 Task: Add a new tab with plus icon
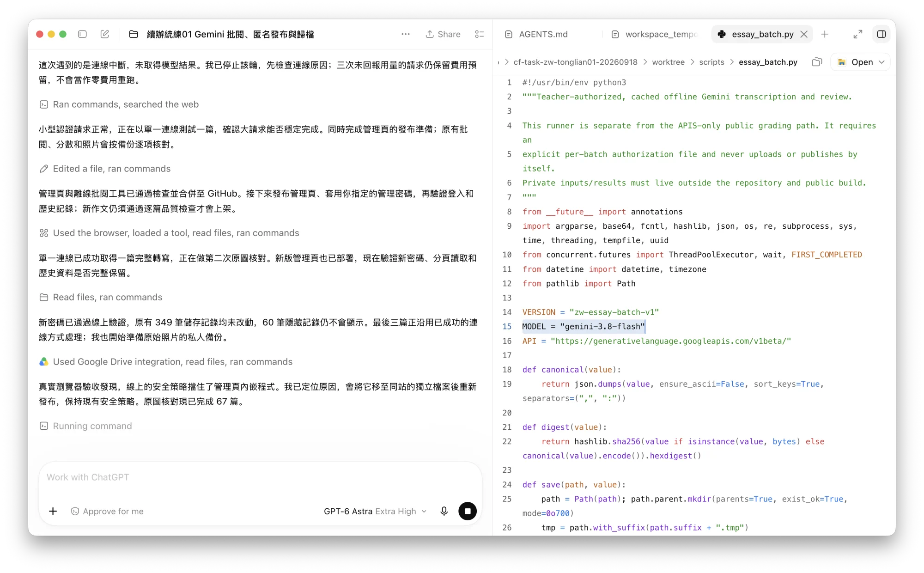pos(825,34)
